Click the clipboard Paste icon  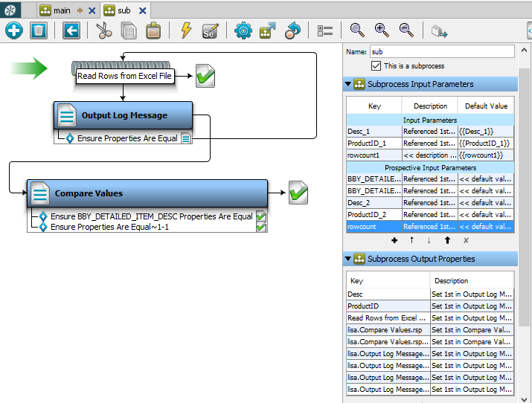[x=153, y=30]
